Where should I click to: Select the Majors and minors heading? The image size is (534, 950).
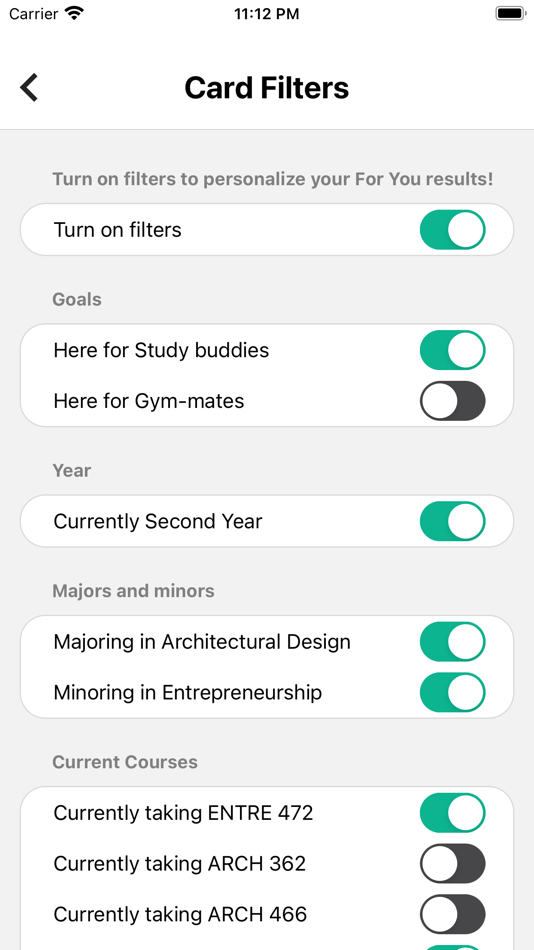coord(133,591)
